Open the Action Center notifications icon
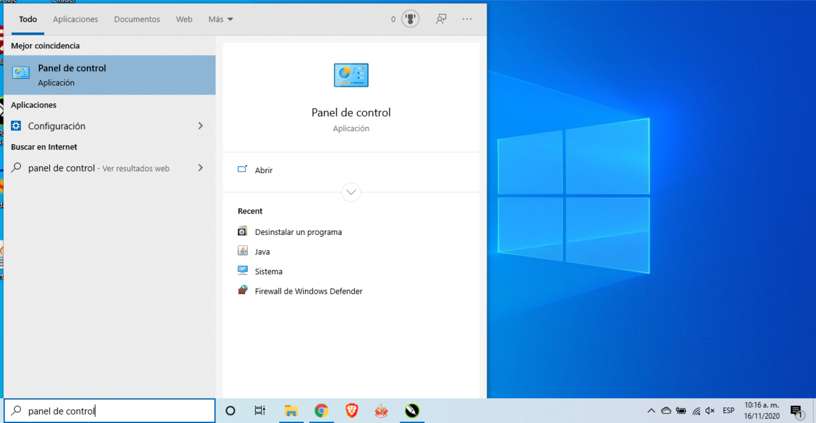This screenshot has width=816, height=423. 797,412
